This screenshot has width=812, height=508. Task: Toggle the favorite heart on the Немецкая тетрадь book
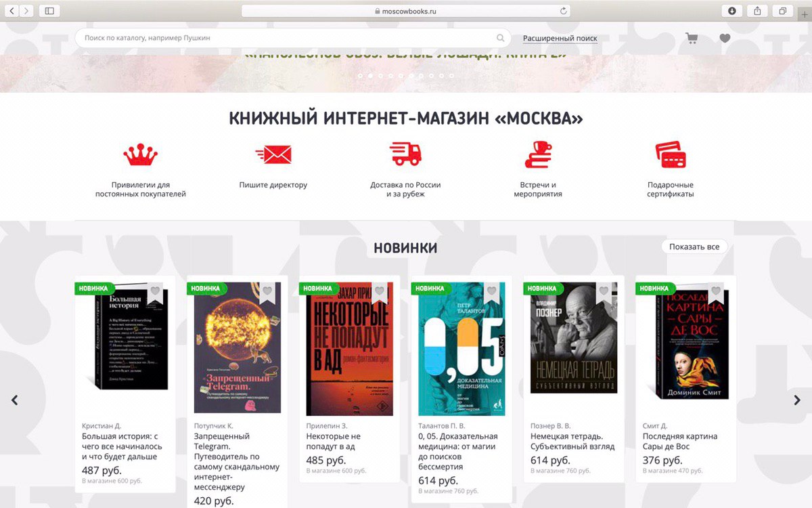(604, 291)
